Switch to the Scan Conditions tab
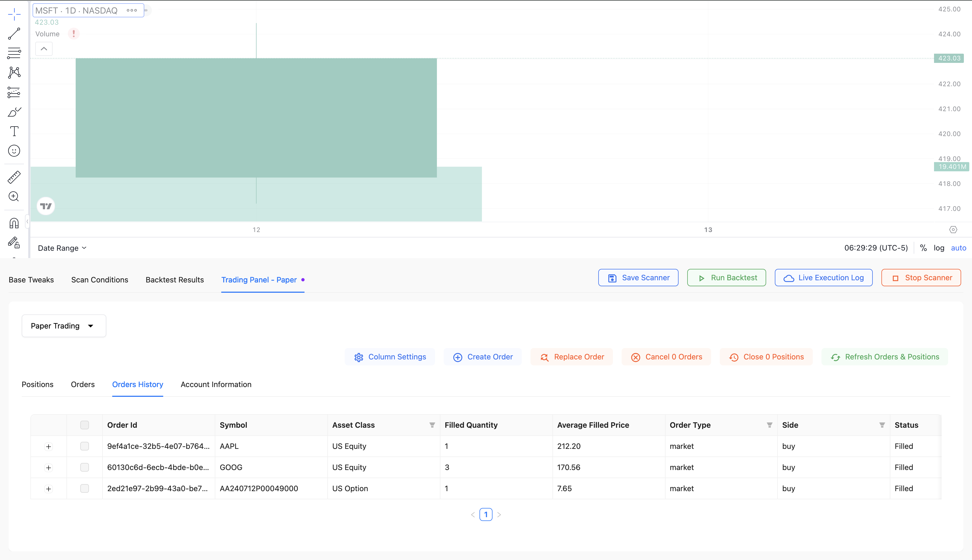Image resolution: width=972 pixels, height=560 pixels. (x=100, y=280)
